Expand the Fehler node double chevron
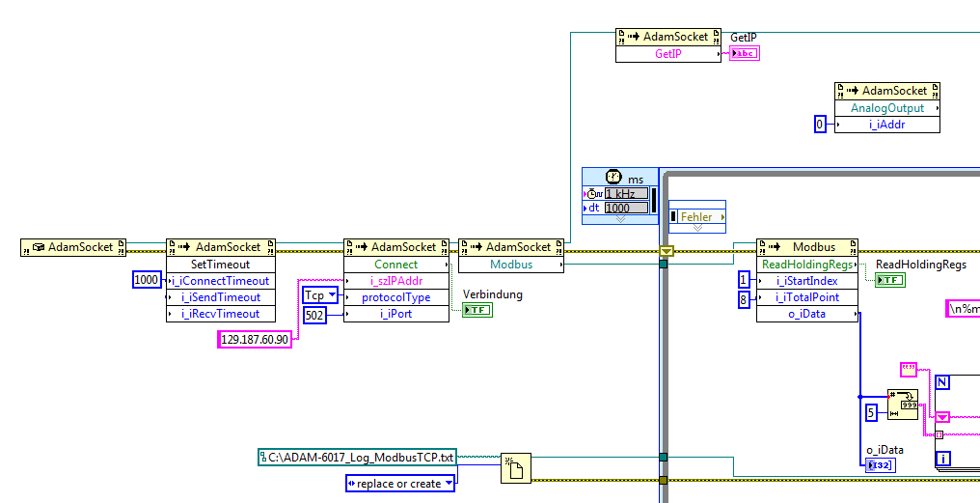The width and height of the screenshot is (980, 503). 697,228
